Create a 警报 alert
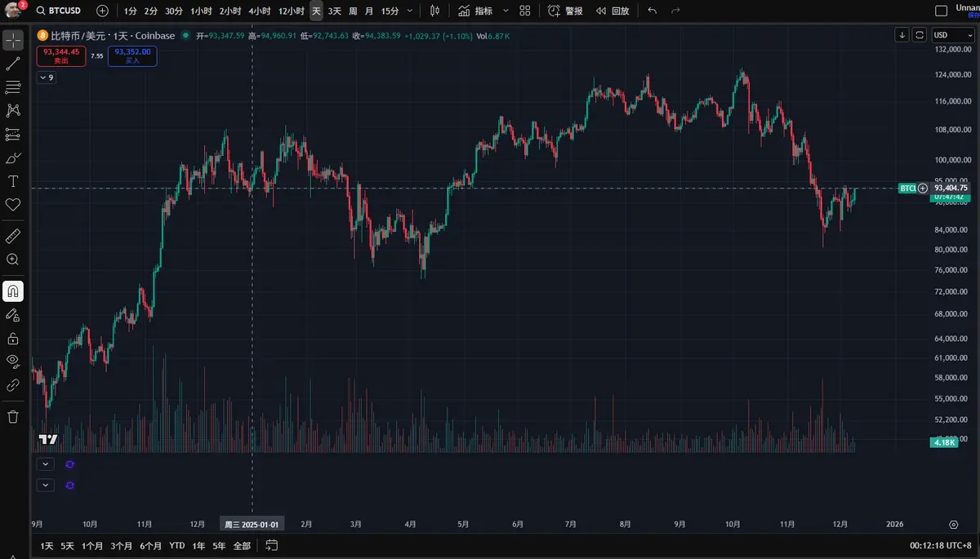Screen dimensions: 980x559 tap(566, 11)
